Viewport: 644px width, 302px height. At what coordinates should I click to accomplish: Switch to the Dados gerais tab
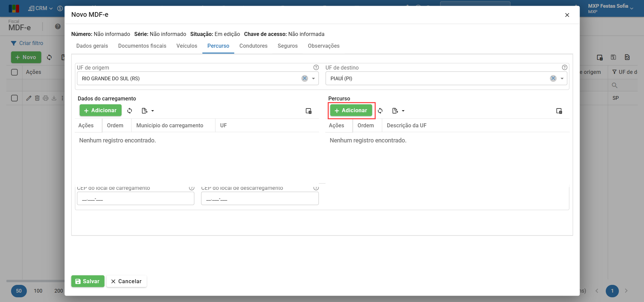pyautogui.click(x=92, y=46)
